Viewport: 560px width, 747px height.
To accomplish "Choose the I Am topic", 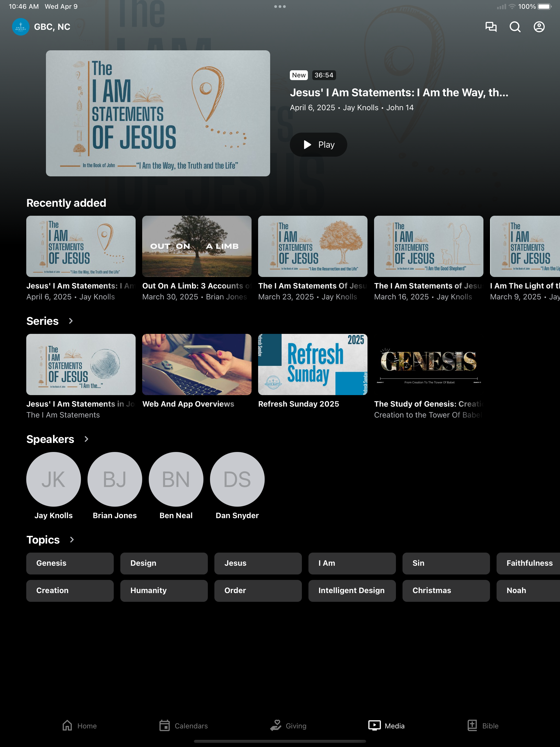I will point(352,563).
